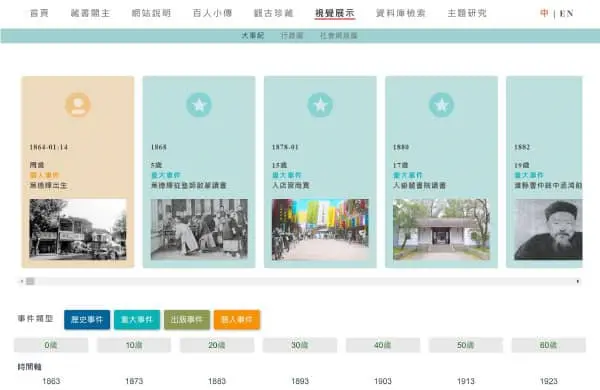Viewport: 600px width, 390px height.
Task: Jump to the 0歲 age marker
Action: click(x=51, y=345)
